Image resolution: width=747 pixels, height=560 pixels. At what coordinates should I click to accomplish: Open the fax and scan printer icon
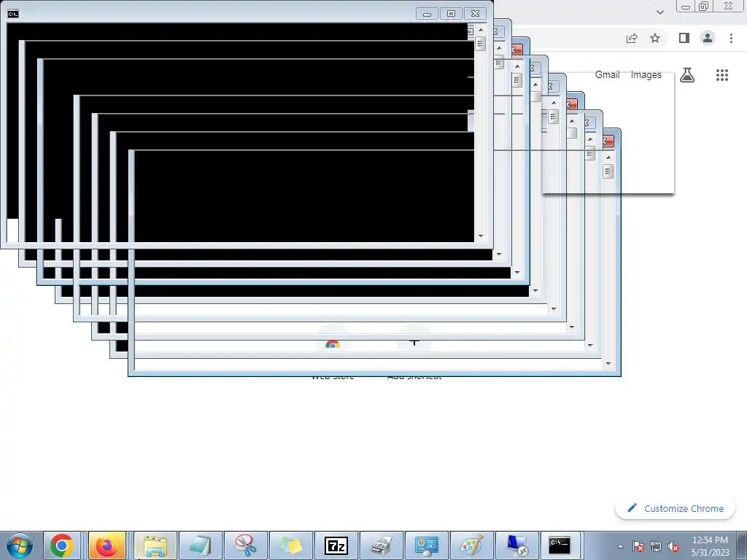381,545
